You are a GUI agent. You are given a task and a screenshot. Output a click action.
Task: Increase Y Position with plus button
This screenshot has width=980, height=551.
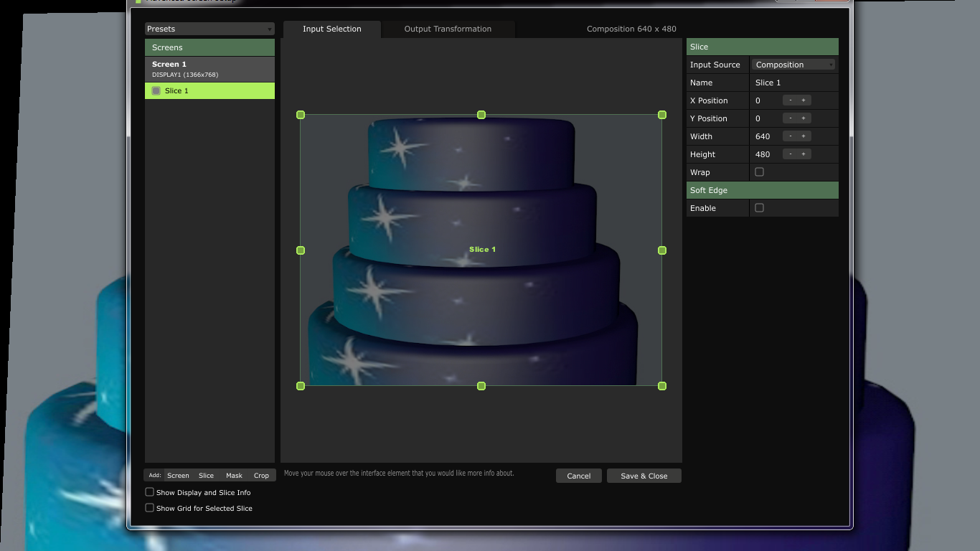[804, 118]
